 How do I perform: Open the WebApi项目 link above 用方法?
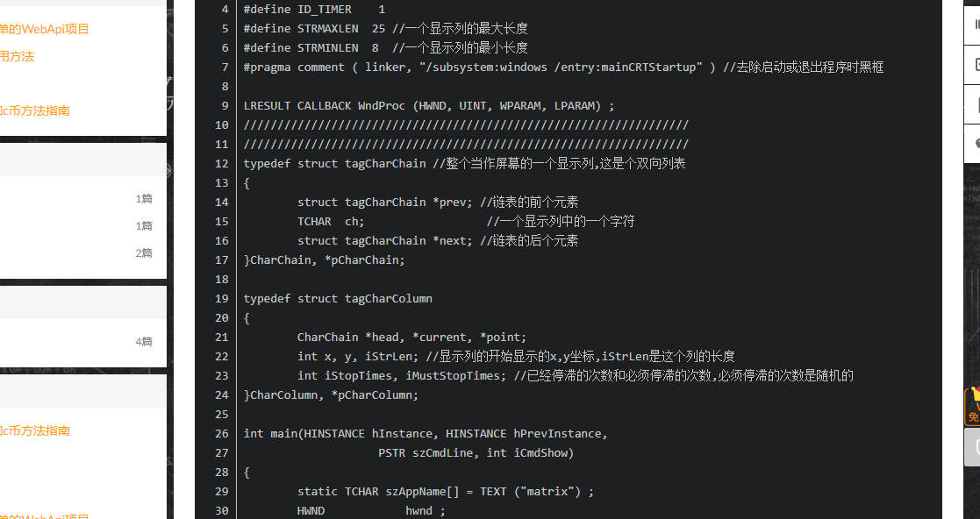coord(45,29)
